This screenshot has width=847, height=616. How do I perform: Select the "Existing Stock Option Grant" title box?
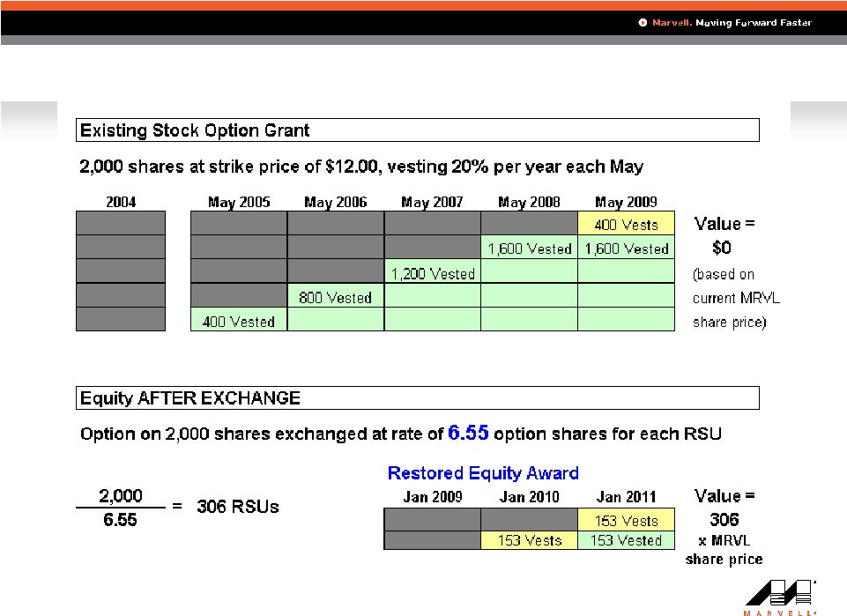click(418, 131)
